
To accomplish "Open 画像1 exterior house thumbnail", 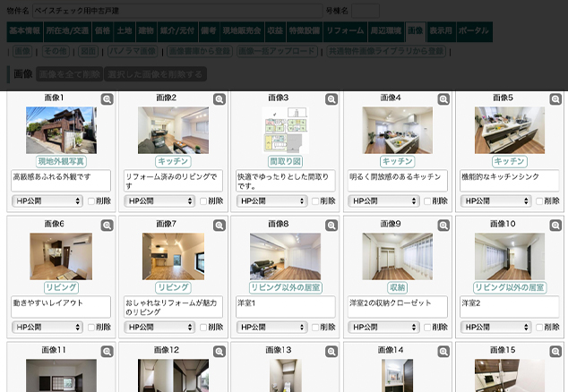I will pos(61,131).
